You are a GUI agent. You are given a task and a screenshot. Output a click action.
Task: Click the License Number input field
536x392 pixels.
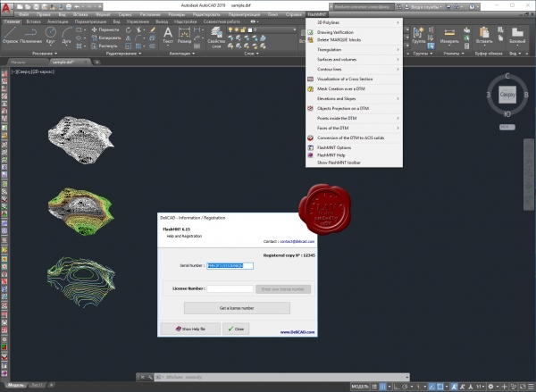pos(230,288)
